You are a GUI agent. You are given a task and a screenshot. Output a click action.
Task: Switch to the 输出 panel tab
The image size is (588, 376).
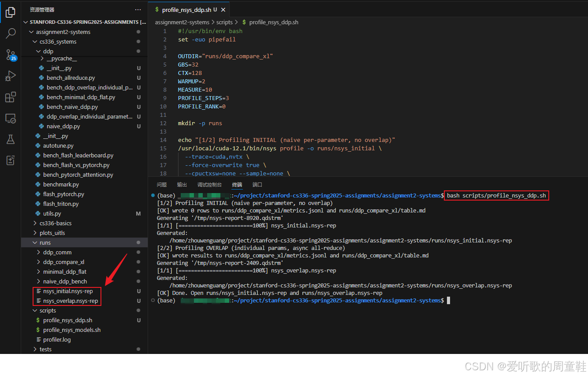[x=182, y=185]
